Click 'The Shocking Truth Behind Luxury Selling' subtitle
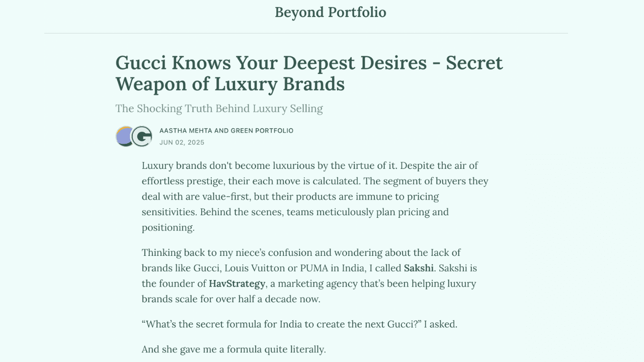 219,109
